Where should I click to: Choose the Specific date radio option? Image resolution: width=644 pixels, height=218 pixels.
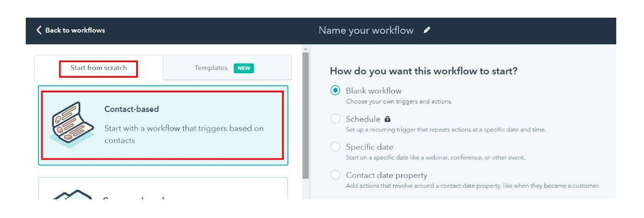click(x=335, y=147)
